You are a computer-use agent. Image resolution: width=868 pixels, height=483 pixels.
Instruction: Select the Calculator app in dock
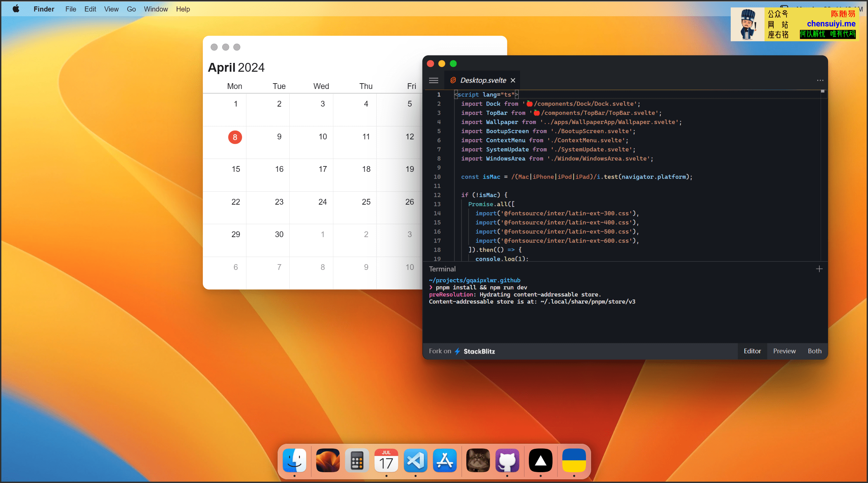click(x=357, y=460)
